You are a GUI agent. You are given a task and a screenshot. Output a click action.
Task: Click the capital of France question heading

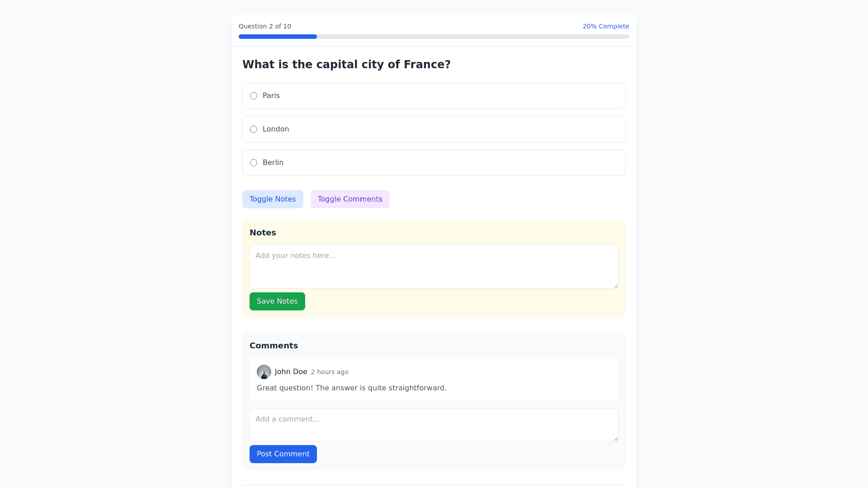click(x=346, y=65)
